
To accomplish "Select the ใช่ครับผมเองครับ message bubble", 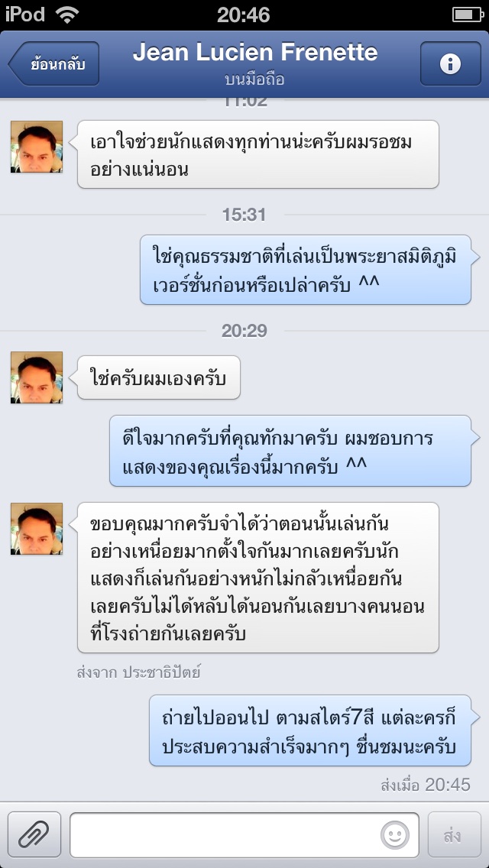I will (158, 377).
